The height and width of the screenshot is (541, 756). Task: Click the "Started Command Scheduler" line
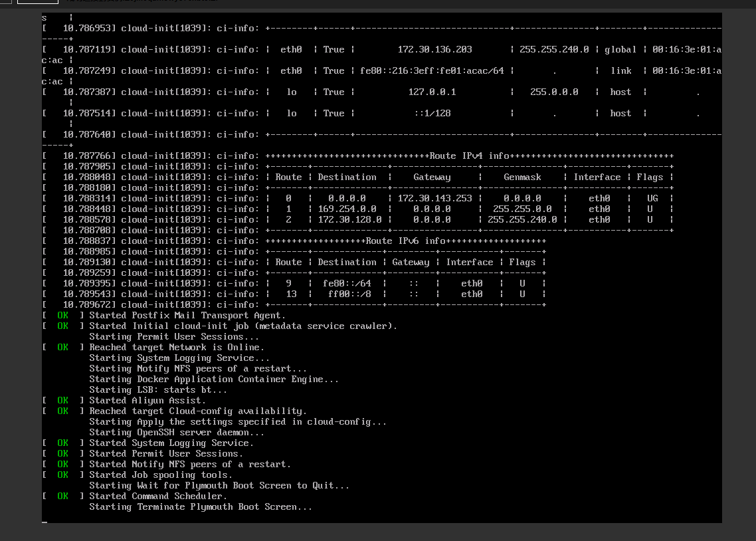click(158, 496)
